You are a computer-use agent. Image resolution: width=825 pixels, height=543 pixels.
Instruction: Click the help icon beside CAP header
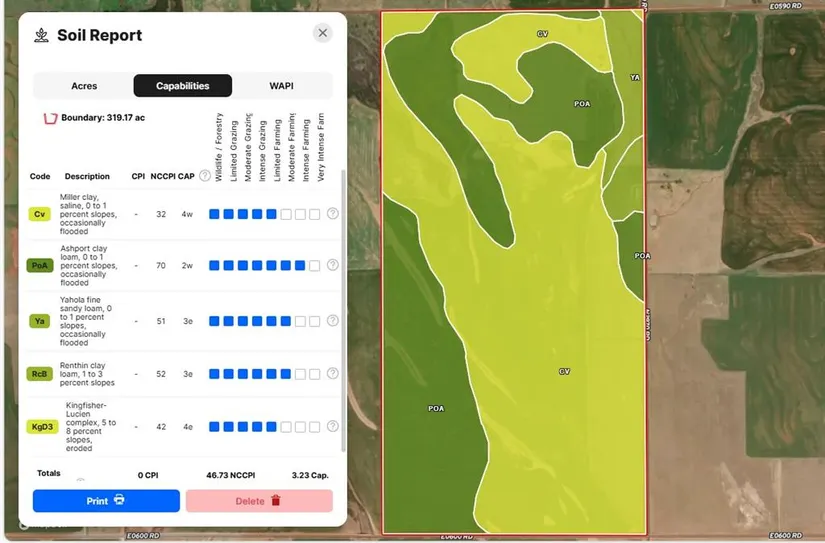(205, 176)
